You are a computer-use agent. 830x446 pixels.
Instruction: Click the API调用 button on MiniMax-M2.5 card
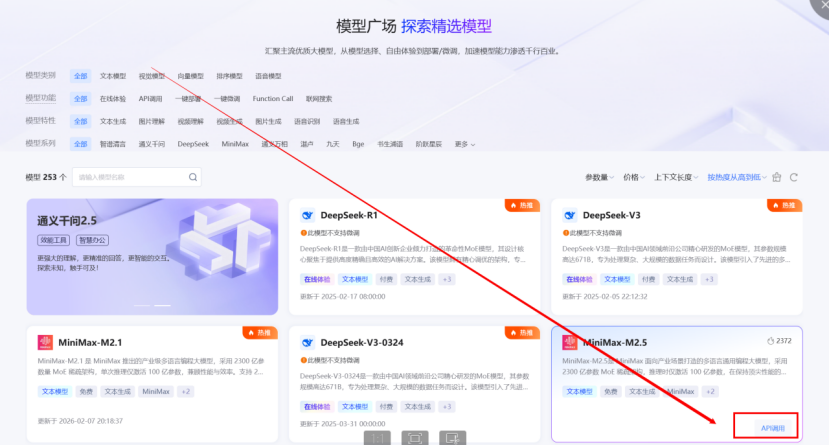pos(773,428)
